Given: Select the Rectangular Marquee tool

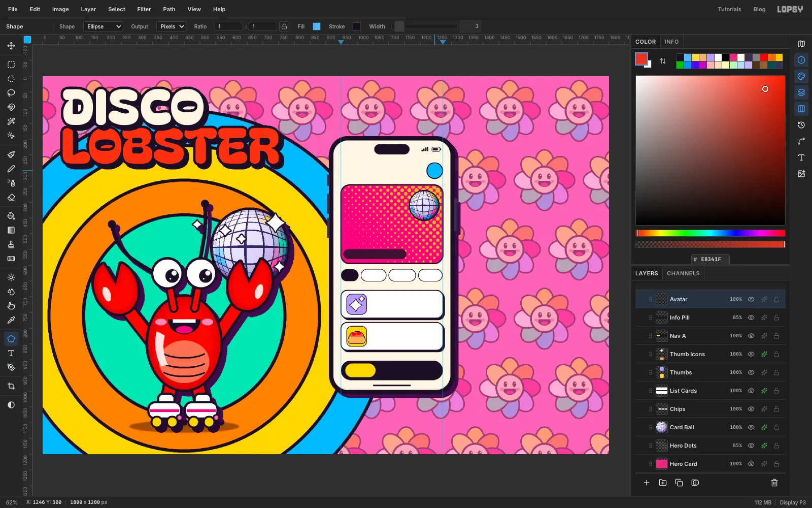Looking at the screenshot, I should (11, 65).
